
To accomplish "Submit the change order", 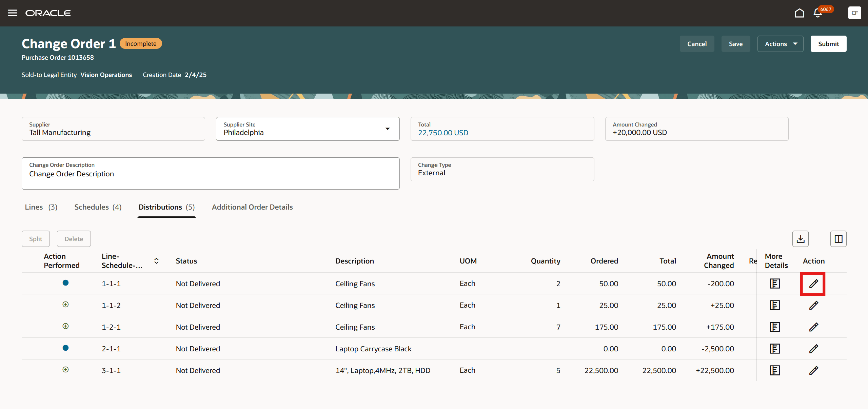I will pos(828,44).
